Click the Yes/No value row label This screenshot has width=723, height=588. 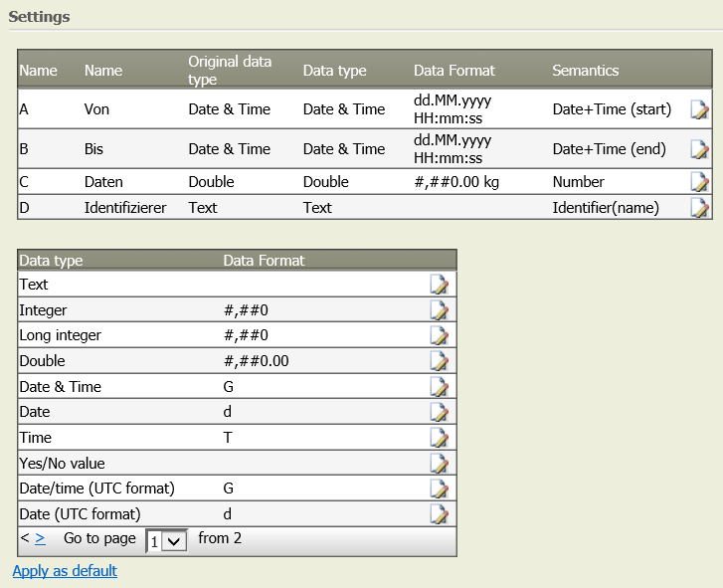[63, 463]
